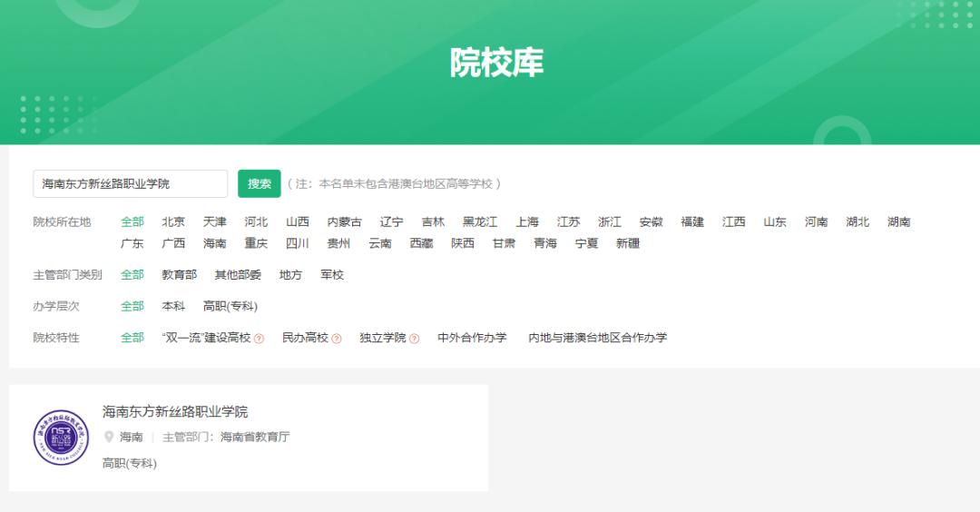Filter by 山东 region
Screen dimensions: 980x512
click(774, 222)
